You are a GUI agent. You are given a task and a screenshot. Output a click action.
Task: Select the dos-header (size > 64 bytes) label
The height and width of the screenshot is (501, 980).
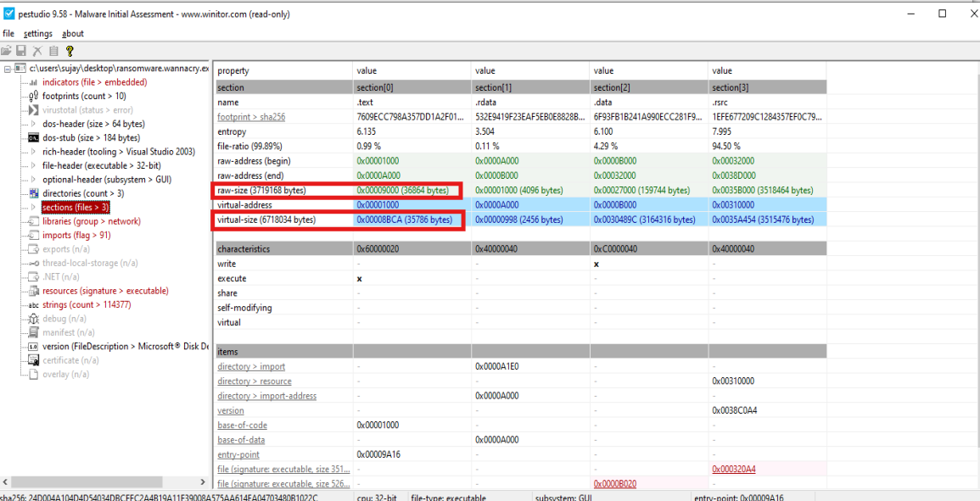(x=93, y=124)
